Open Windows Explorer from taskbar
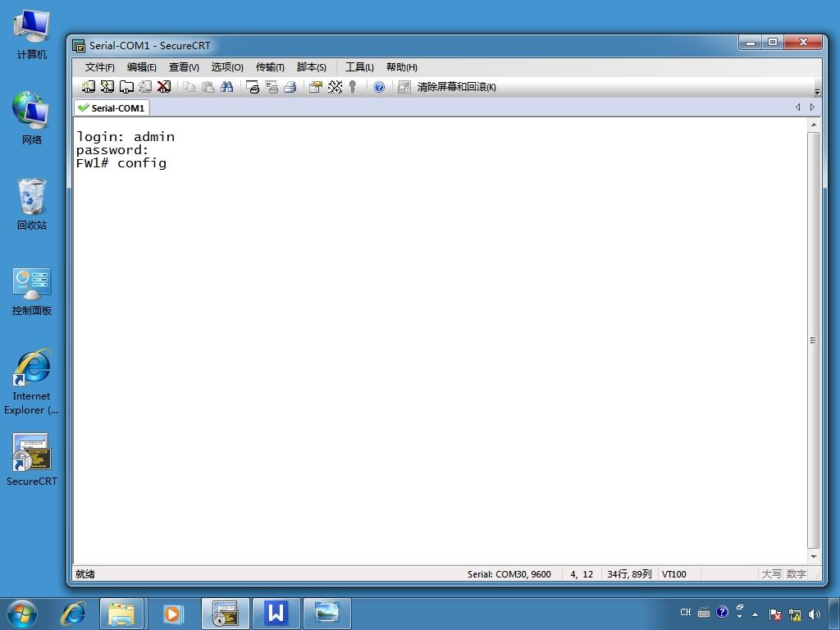Screen dimensions: 840x630 121,614
